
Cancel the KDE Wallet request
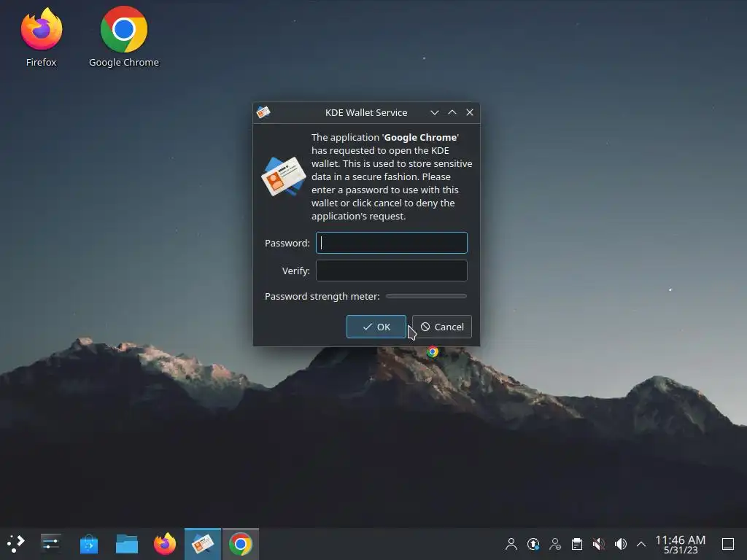(442, 327)
